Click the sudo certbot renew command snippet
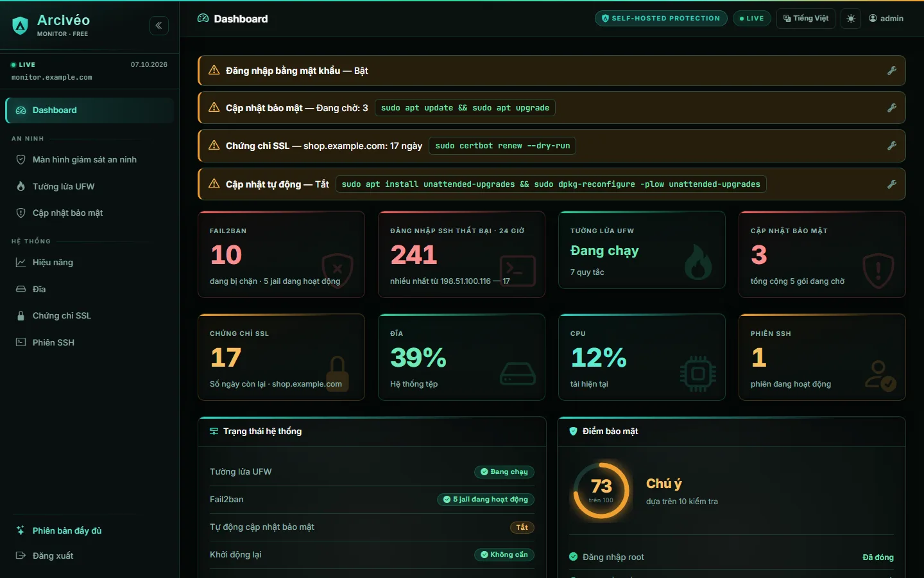Screen dimensions: 924x578 point(502,146)
